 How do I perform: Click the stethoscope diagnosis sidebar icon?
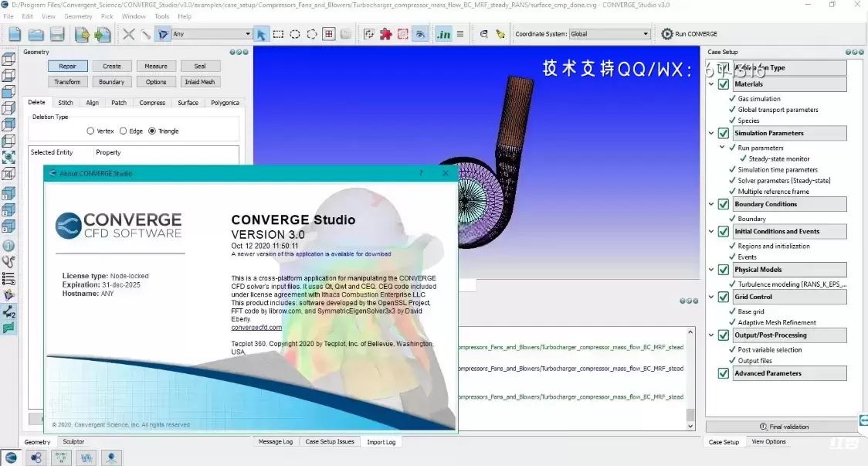(8, 261)
